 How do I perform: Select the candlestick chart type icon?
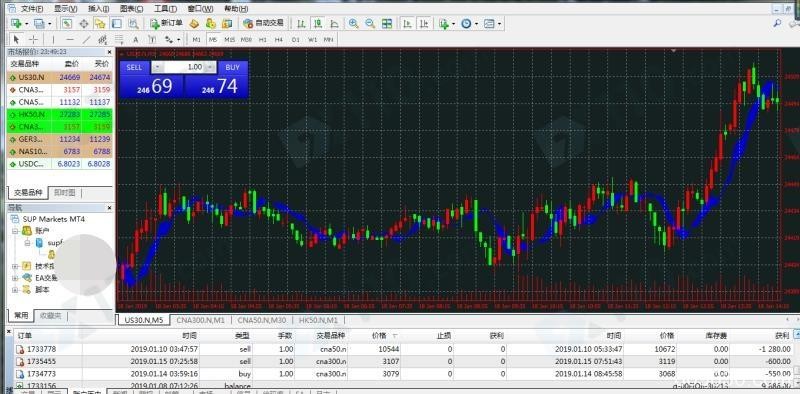[318, 23]
